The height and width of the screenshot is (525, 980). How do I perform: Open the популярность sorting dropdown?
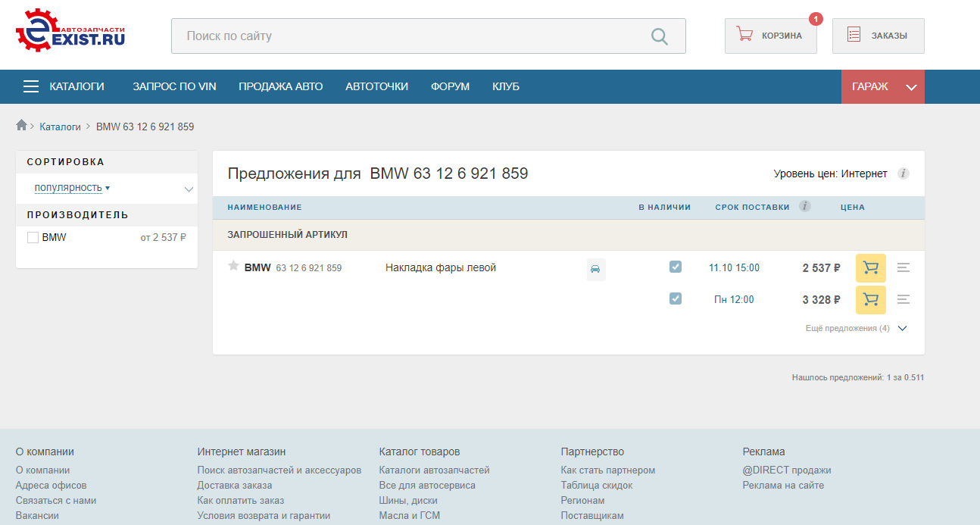(x=106, y=188)
